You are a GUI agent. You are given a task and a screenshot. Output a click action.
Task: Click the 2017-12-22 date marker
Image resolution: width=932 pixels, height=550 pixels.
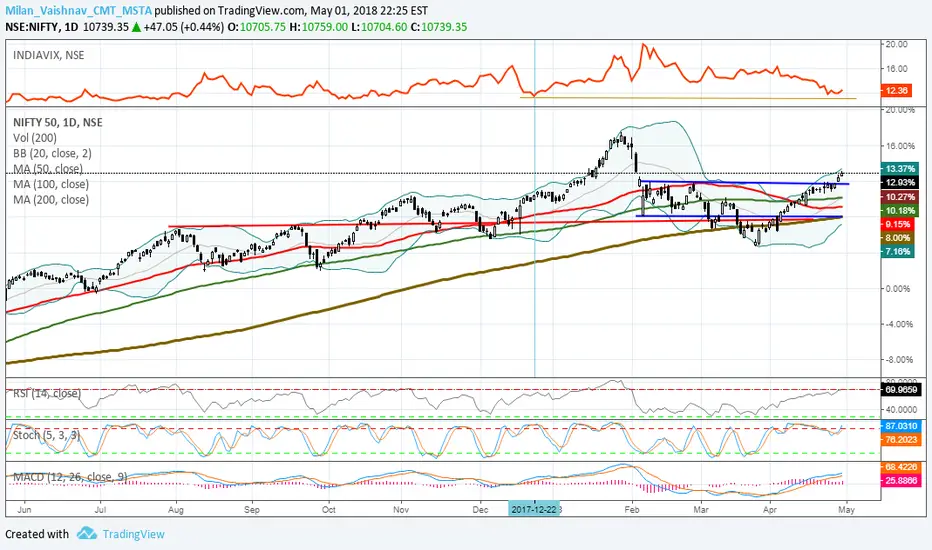pos(534,510)
